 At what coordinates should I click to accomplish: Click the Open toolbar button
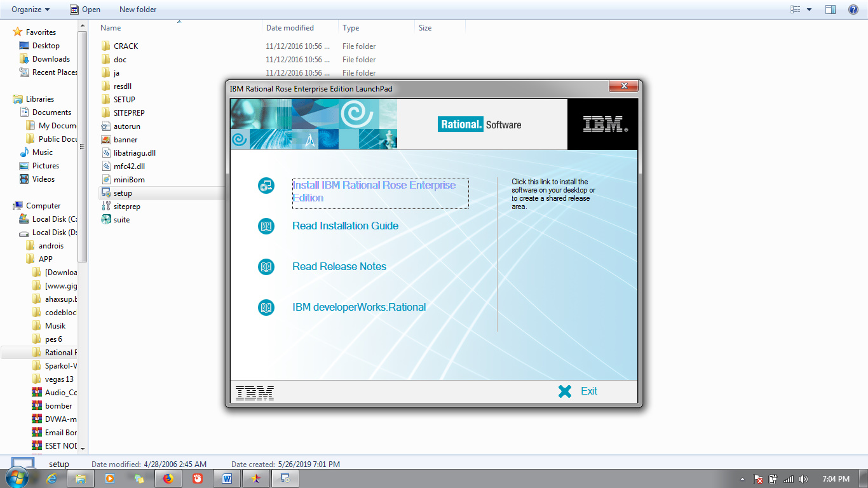[x=85, y=10]
